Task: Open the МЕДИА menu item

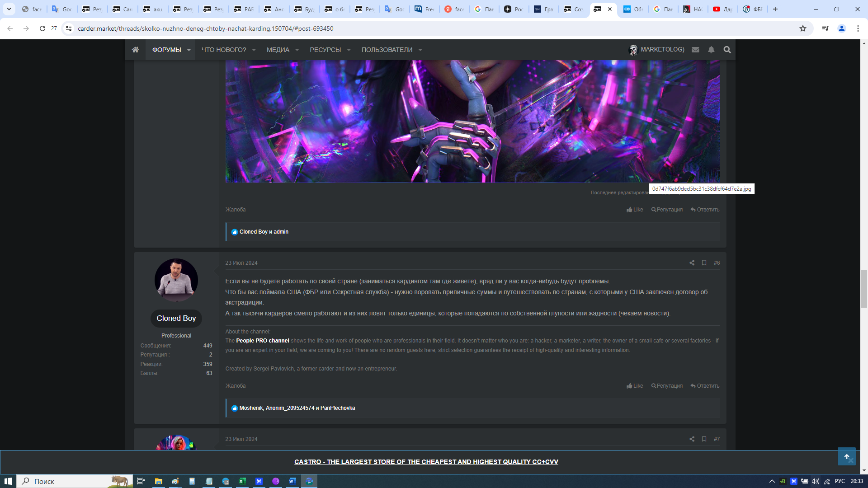Action: 278,50
